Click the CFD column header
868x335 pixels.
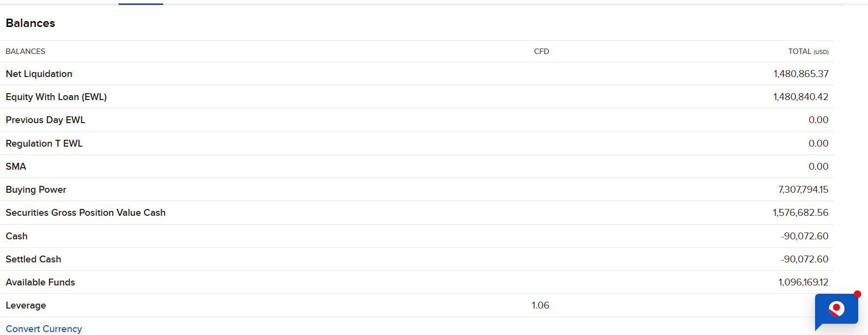click(x=541, y=52)
